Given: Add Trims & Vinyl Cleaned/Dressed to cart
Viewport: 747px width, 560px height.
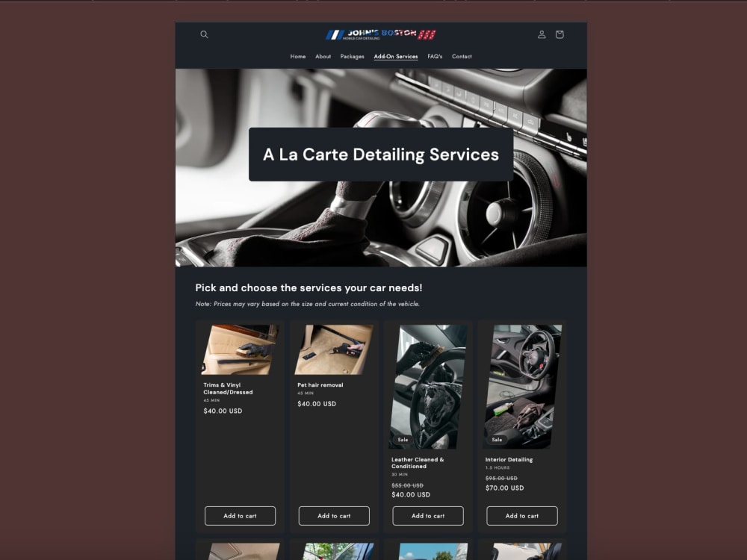Looking at the screenshot, I should pyautogui.click(x=240, y=516).
